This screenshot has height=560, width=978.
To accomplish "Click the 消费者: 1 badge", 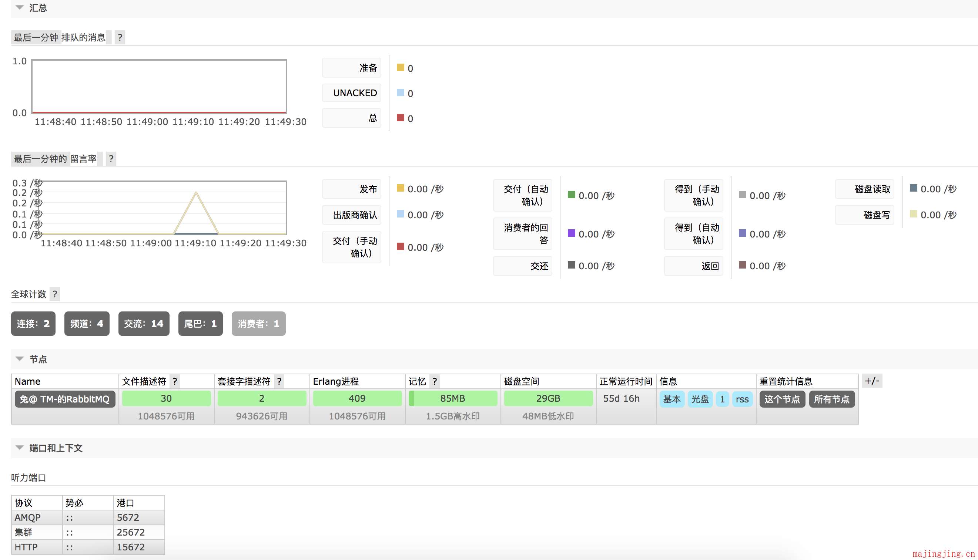I will click(x=259, y=324).
